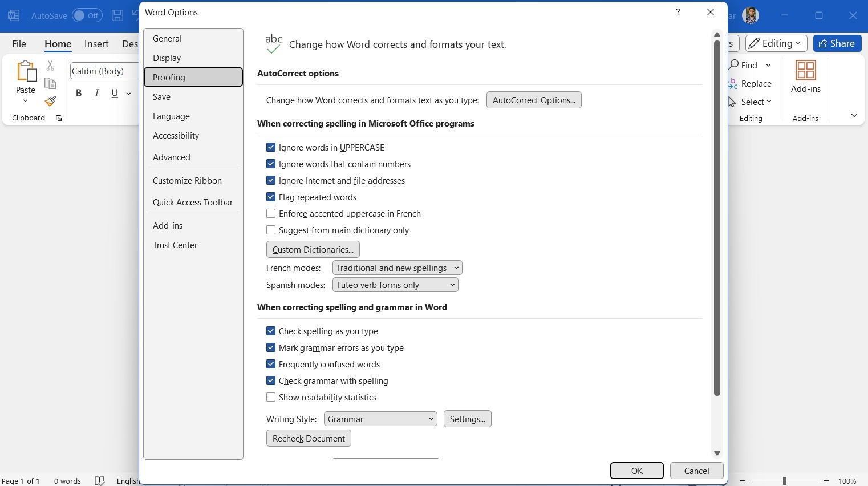Click the proofing book icon in status bar
This screenshot has width=868, height=486.
point(99,481)
